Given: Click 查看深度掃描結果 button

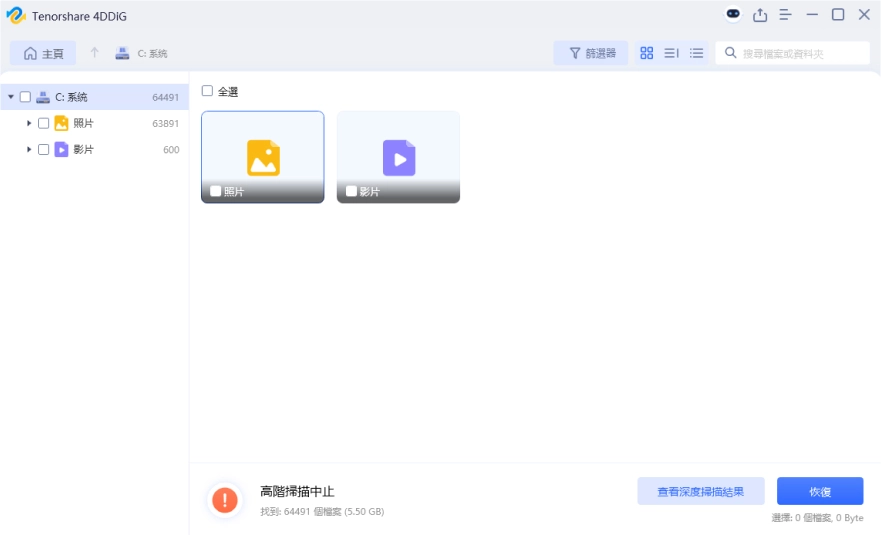Looking at the screenshot, I should (701, 492).
